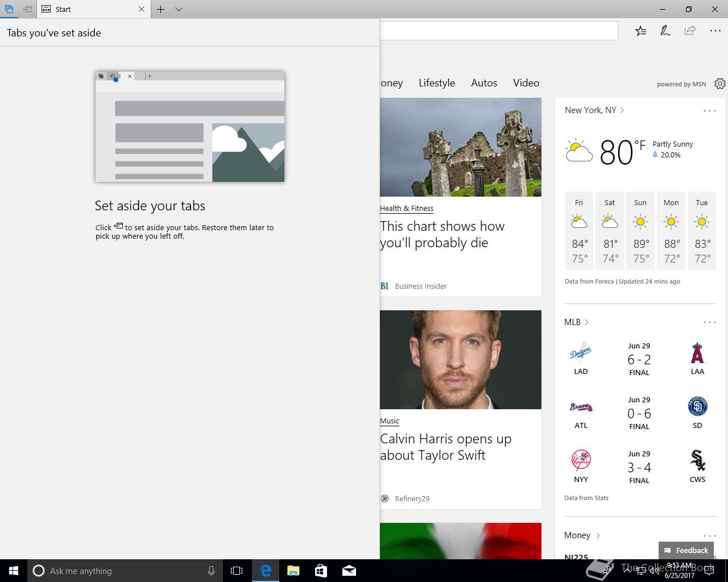The width and height of the screenshot is (728, 582).
Task: Click the Yankees NYY team logo
Action: pos(581,460)
